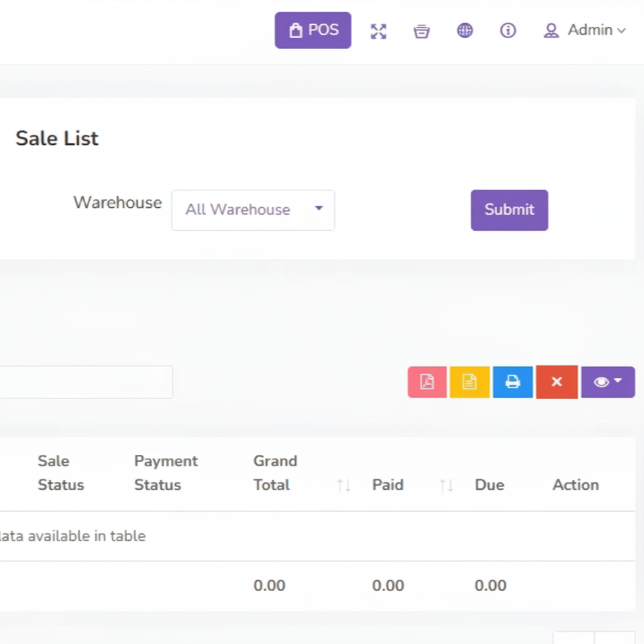Sort table by Grand Total column
This screenshot has height=644, width=644.
(x=275, y=473)
